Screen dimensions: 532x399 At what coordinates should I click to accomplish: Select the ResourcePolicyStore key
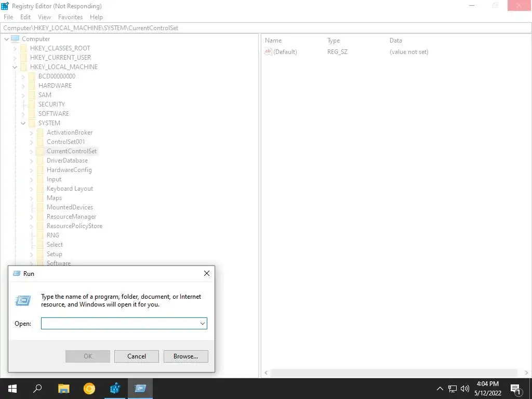tap(74, 226)
